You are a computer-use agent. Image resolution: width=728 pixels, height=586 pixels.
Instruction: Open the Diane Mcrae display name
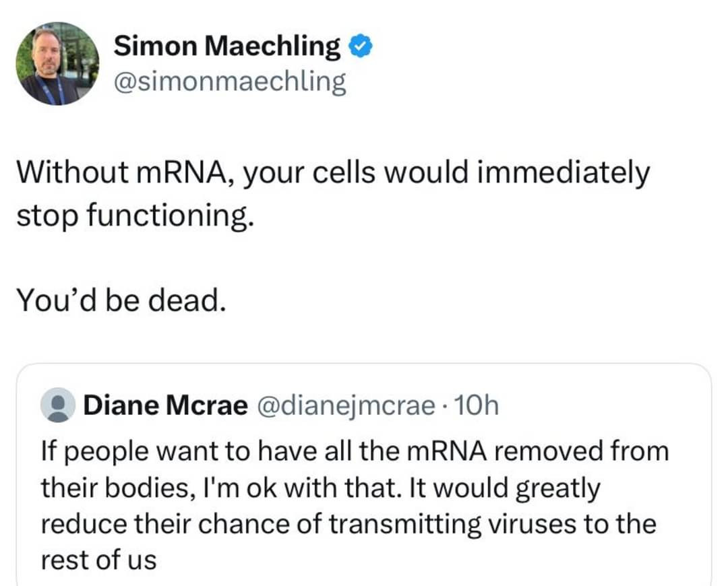coord(165,405)
